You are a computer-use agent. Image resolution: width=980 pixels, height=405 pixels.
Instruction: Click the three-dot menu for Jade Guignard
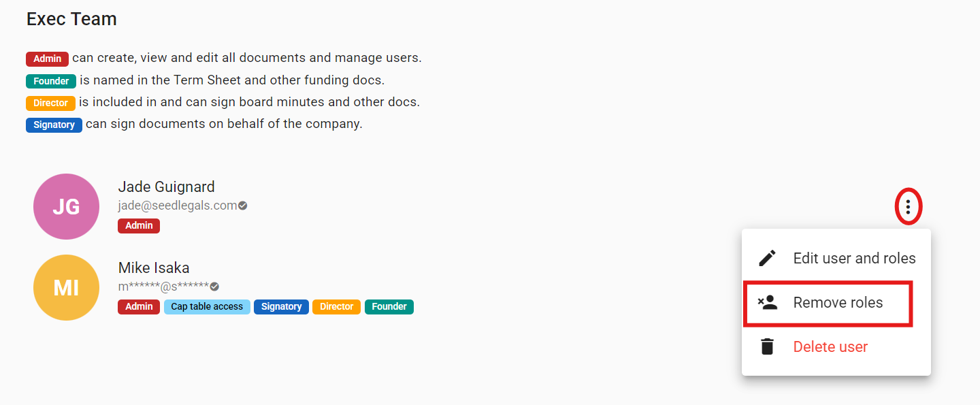(908, 206)
